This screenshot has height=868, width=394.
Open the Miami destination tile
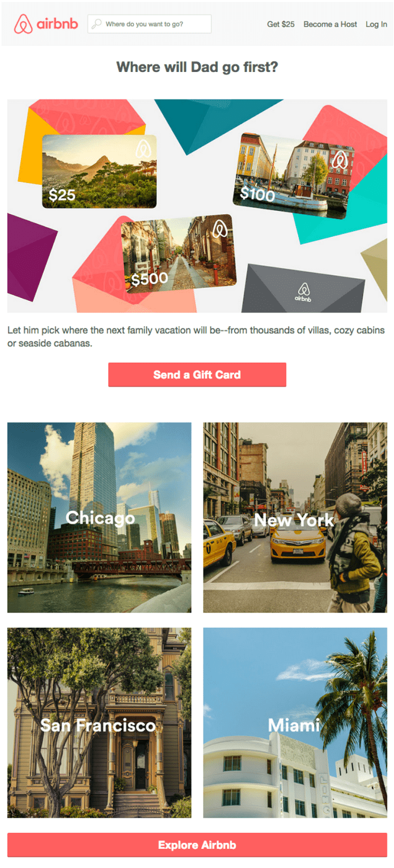click(x=295, y=722)
